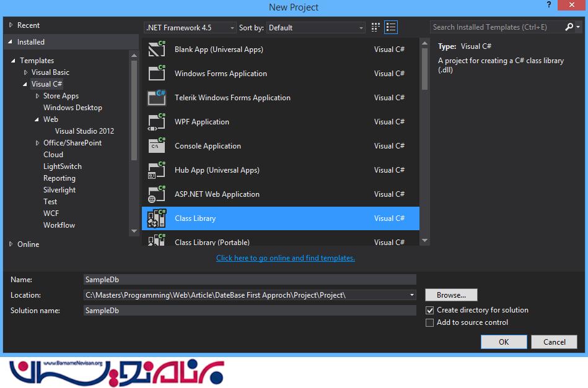Open the online templates link

tap(285, 258)
